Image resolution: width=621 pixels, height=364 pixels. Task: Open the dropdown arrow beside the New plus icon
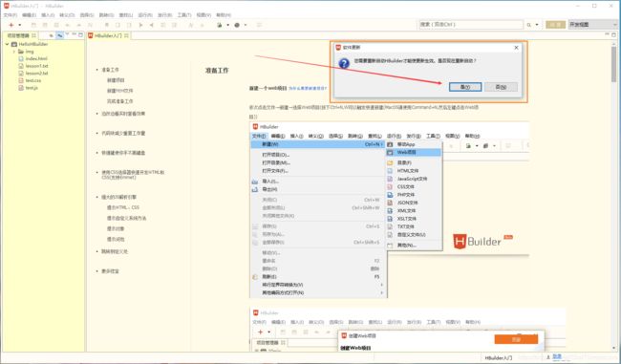[x=20, y=25]
